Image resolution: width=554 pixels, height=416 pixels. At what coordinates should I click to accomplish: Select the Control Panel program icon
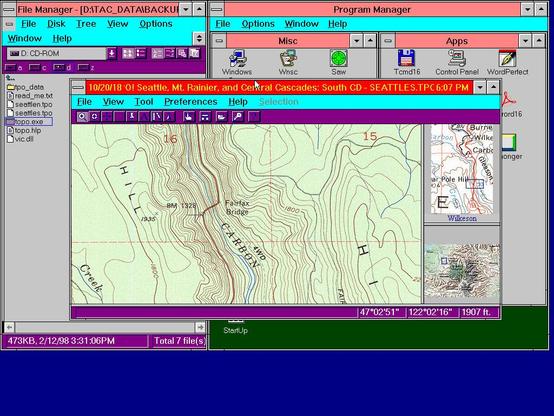tap(456, 63)
